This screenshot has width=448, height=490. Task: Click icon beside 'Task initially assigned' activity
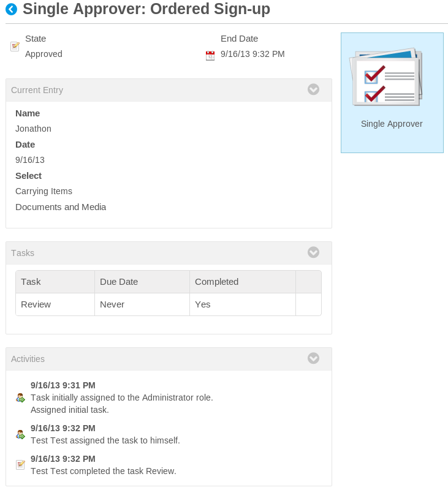(x=20, y=398)
